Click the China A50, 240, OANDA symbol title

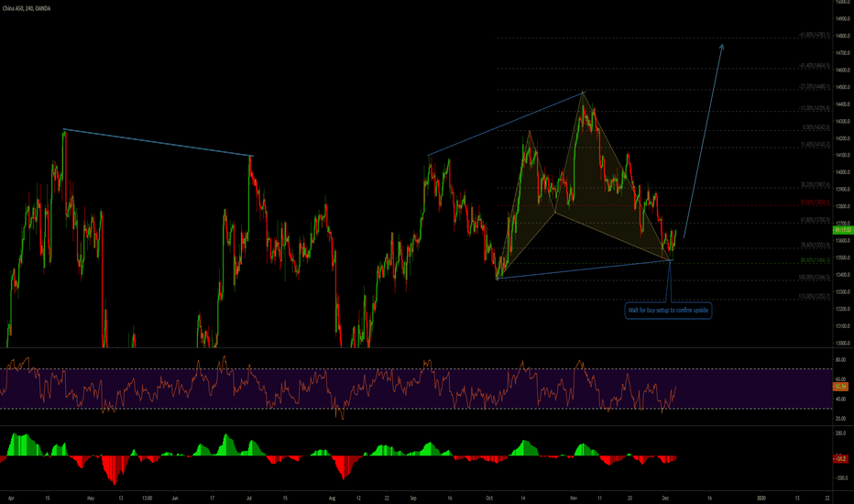[x=27, y=8]
